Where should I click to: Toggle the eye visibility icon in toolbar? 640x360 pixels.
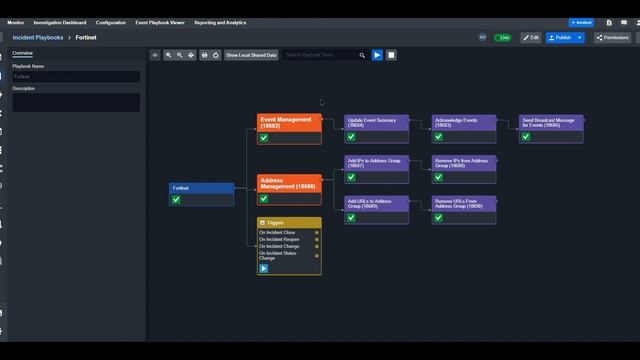pos(155,55)
